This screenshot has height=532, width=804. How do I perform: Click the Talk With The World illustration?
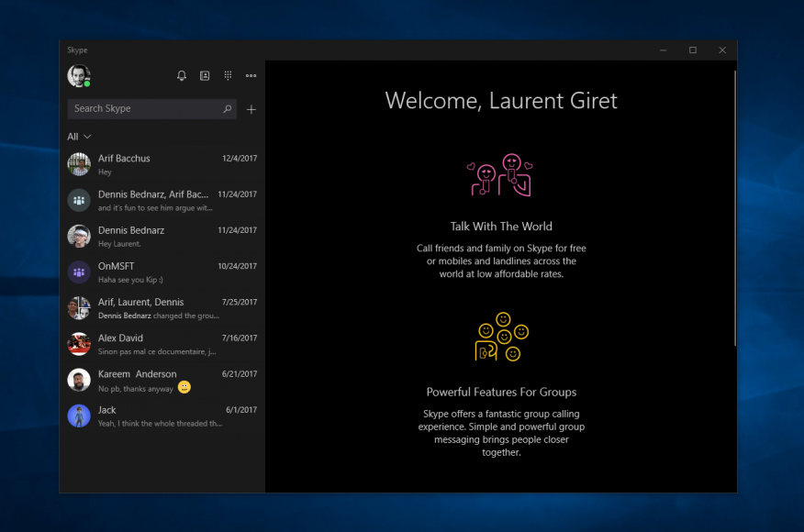click(x=500, y=176)
